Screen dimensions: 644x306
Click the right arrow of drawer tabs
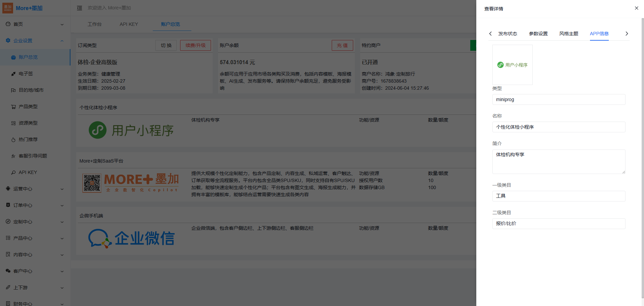coord(627,34)
